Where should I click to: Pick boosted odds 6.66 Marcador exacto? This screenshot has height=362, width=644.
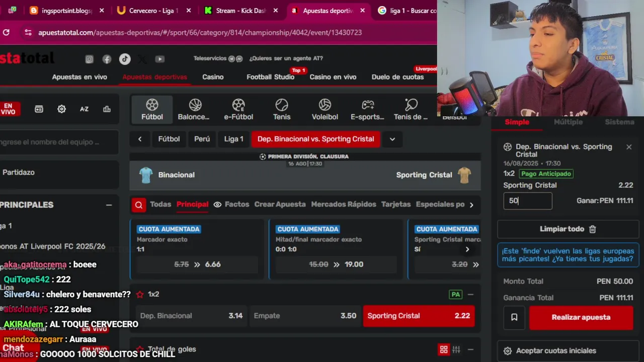pos(197,264)
